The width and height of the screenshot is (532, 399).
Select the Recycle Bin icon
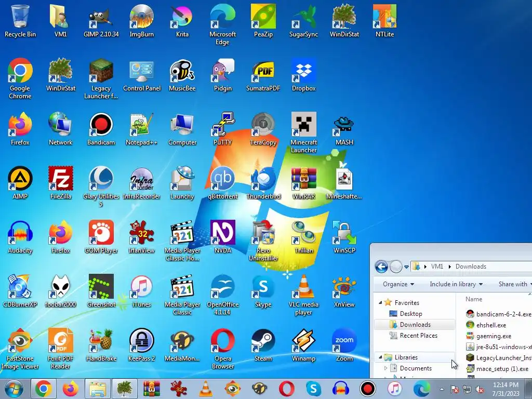pyautogui.click(x=20, y=20)
